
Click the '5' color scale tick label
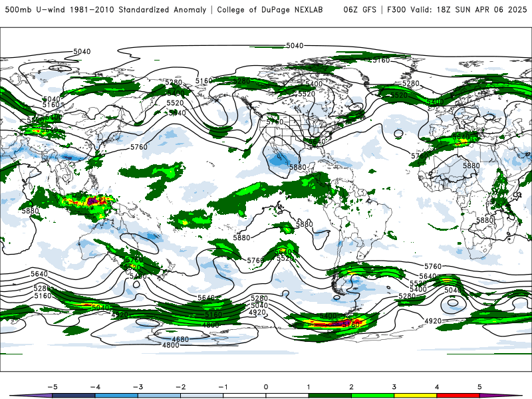(x=479, y=387)
